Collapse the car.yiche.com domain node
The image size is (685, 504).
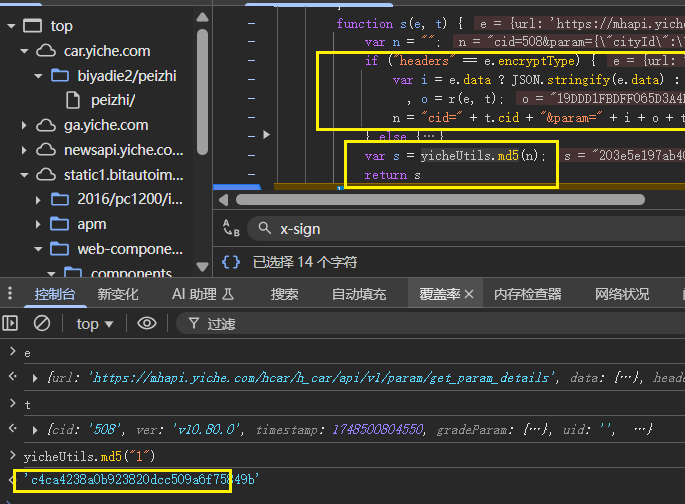pos(24,51)
